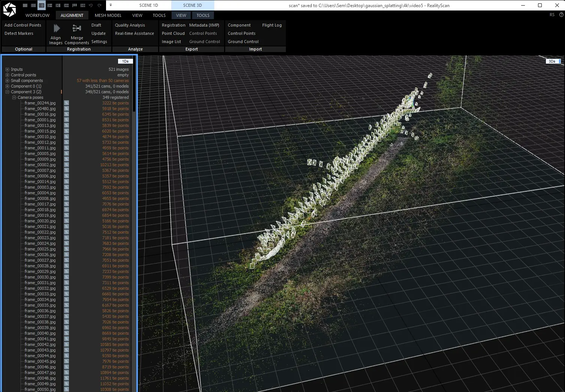Select the currently highlighted 1+2 layout icon
The height and width of the screenshot is (392, 565).
click(x=42, y=5)
